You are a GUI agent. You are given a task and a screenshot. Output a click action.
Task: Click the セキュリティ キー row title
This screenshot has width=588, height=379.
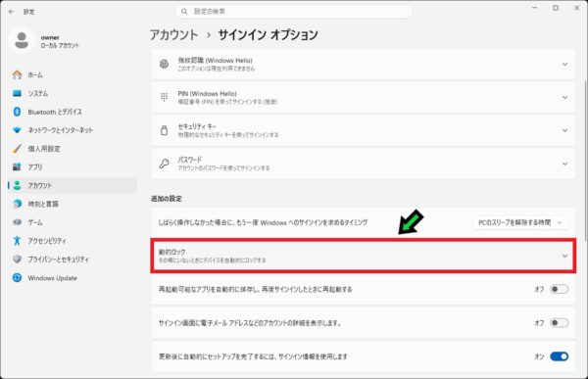197,126
